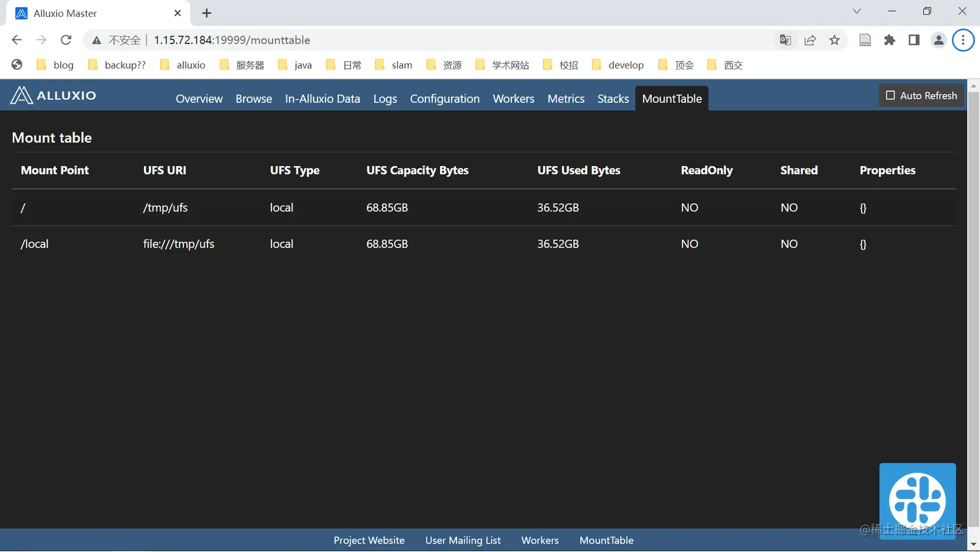Click the MountTable link in the footer

(607, 540)
